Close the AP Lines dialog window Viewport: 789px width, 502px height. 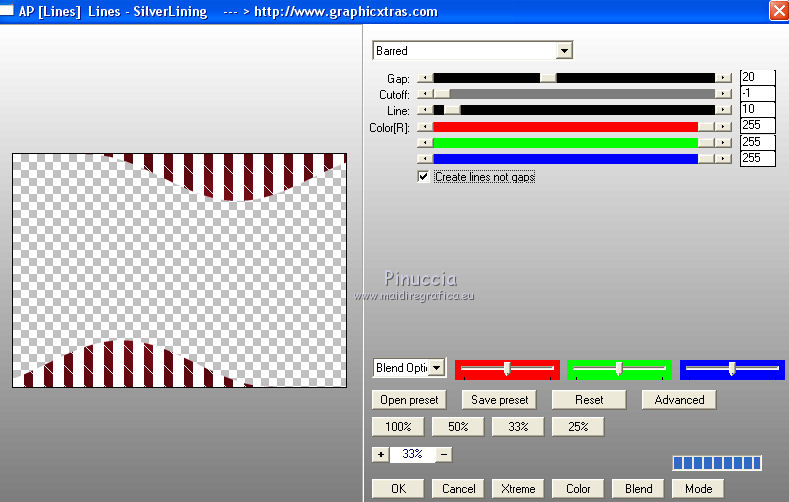(x=778, y=11)
